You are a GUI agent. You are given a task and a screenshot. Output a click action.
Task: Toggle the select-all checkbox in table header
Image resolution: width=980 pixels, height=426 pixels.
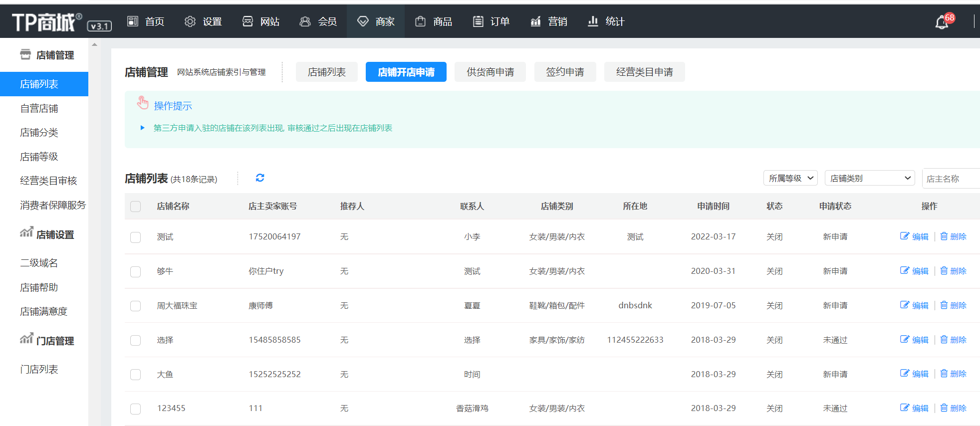(x=135, y=207)
